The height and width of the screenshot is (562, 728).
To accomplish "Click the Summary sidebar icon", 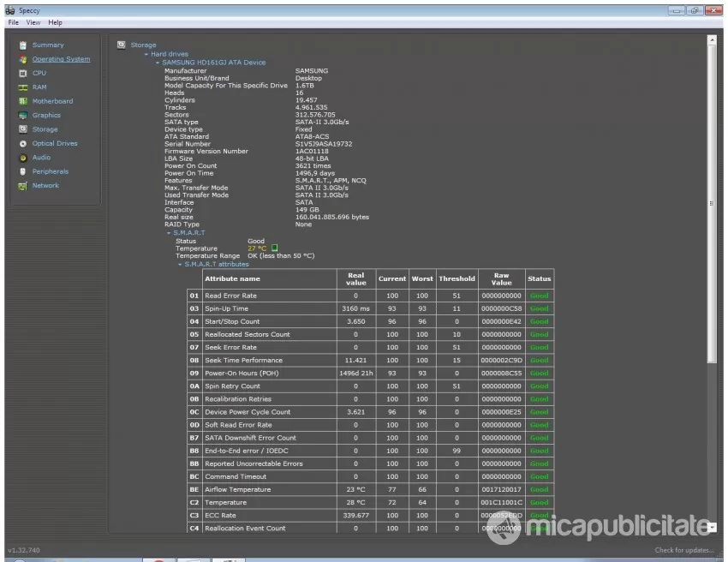I will (23, 45).
